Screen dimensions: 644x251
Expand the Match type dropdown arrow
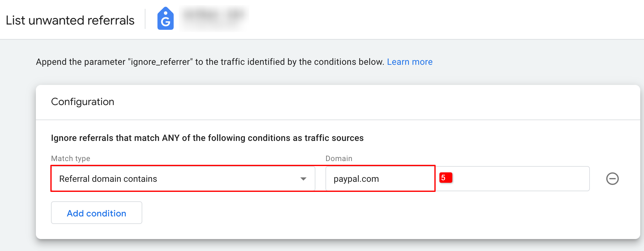pyautogui.click(x=303, y=179)
